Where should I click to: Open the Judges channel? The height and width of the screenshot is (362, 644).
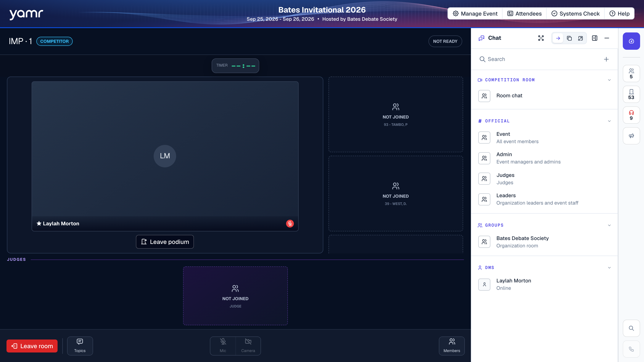[x=544, y=179]
